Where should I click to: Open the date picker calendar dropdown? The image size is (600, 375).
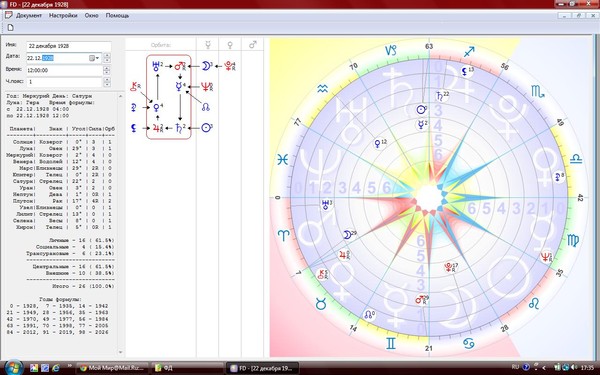pos(94,58)
